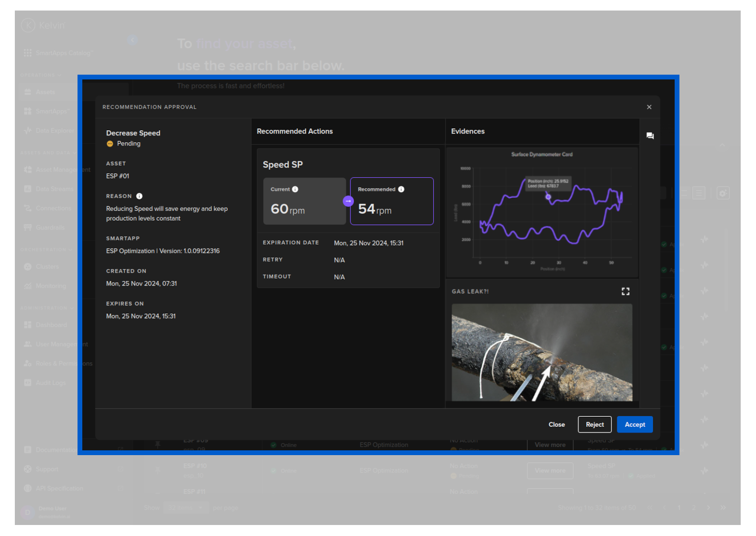Click the info icon next to Reason
This screenshot has height=536, width=756.
point(139,196)
